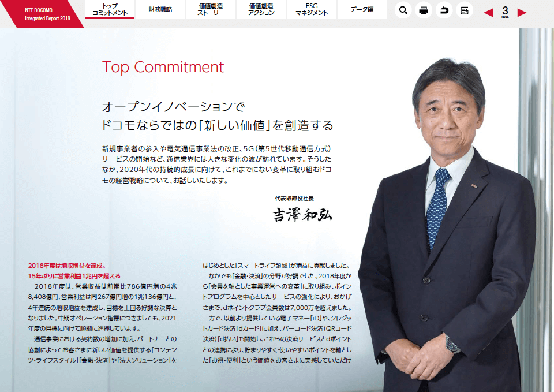Open the トップコミットメント tab
554x392 pixels.
pos(110,10)
